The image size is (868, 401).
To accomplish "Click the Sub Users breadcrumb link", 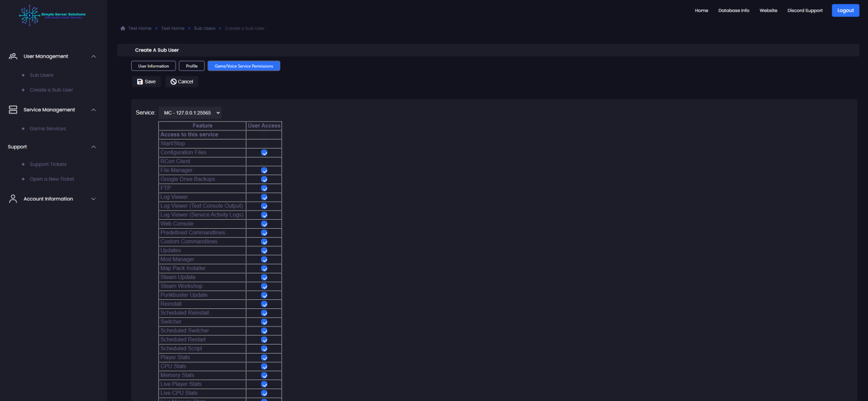I will point(205,28).
